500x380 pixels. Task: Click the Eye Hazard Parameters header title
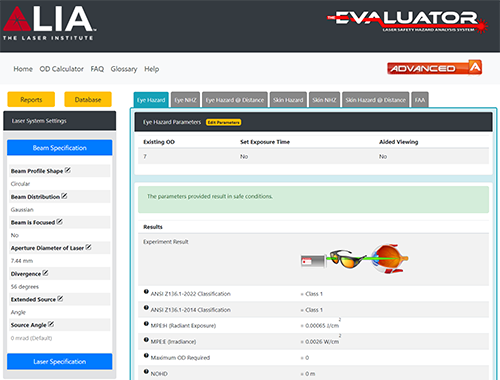point(172,122)
